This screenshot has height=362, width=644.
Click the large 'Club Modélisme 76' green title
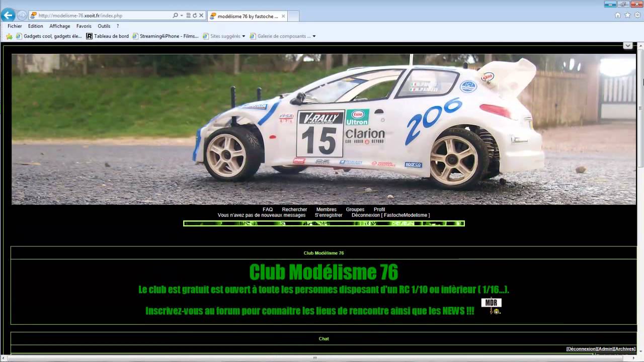click(x=324, y=272)
